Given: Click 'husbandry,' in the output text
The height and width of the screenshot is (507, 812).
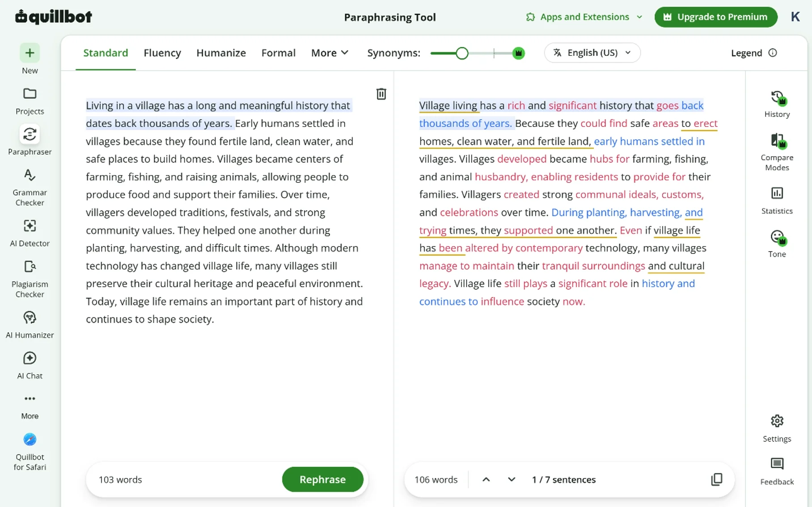Looking at the screenshot, I should pyautogui.click(x=501, y=177).
